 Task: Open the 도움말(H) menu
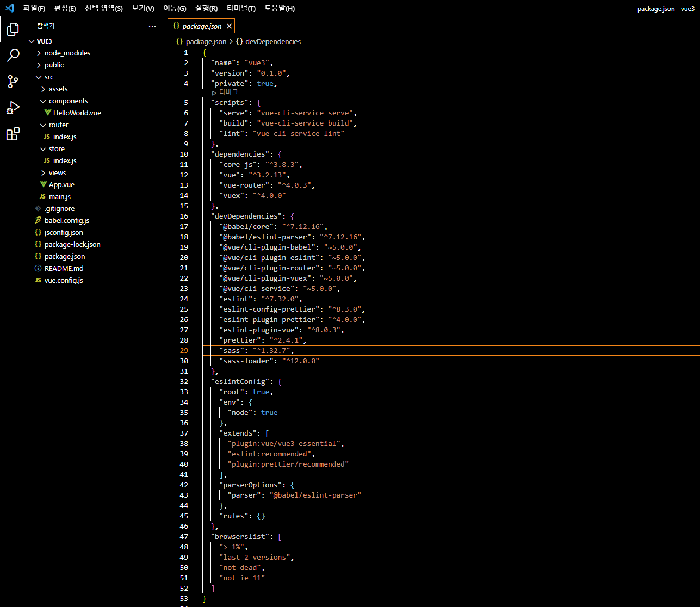(x=280, y=8)
